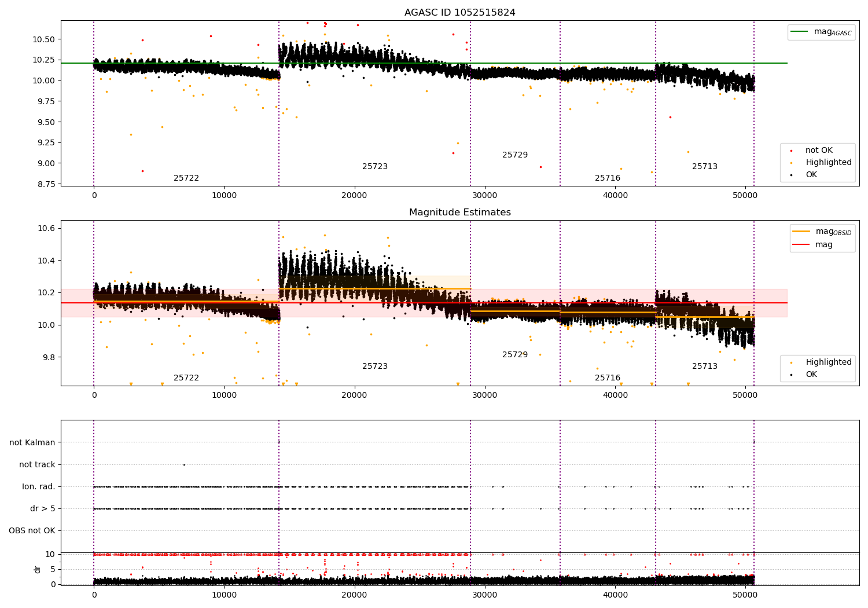Select the mag AGASC legend entry
The height and width of the screenshot is (608, 868).
(x=822, y=32)
